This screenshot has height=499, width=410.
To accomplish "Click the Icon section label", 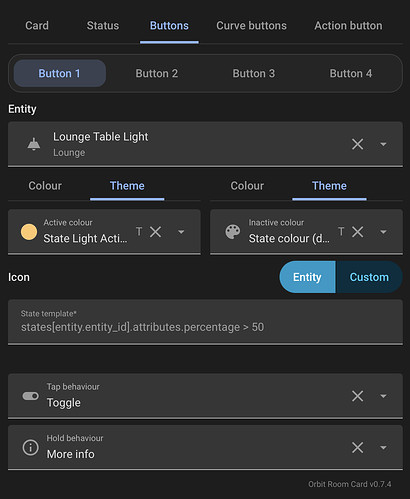I will [19, 277].
